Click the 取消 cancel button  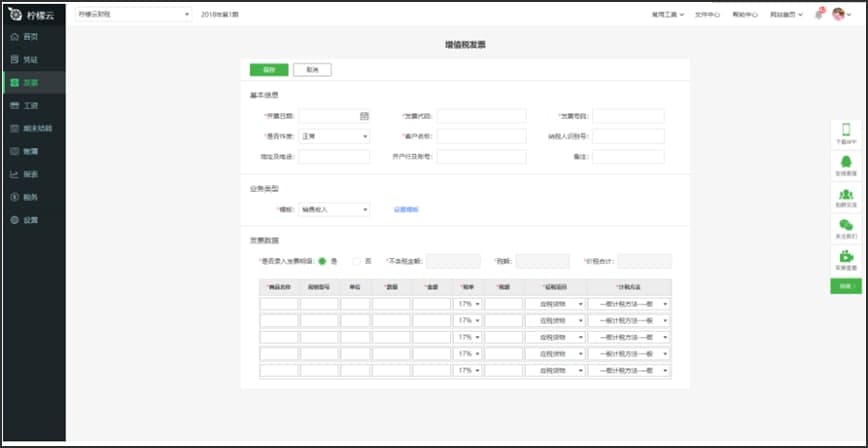point(312,70)
